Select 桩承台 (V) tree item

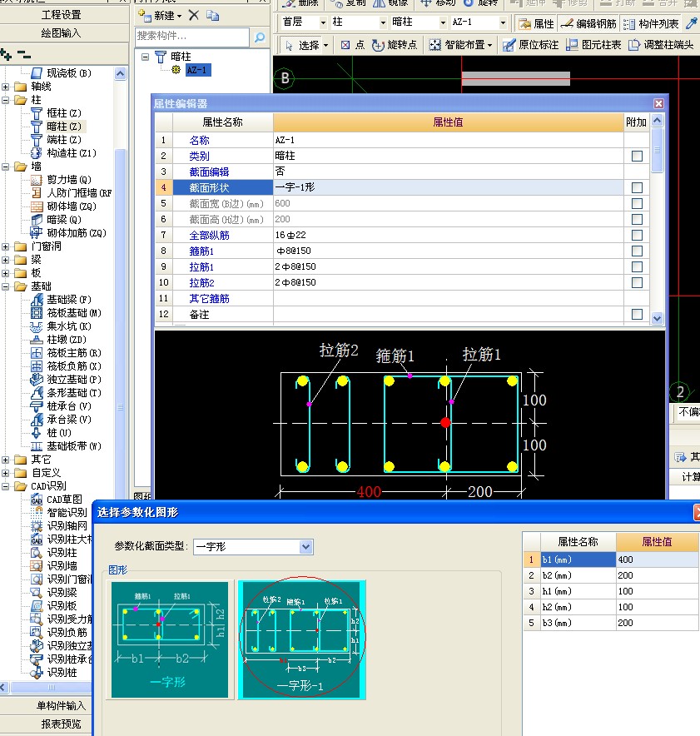point(69,406)
